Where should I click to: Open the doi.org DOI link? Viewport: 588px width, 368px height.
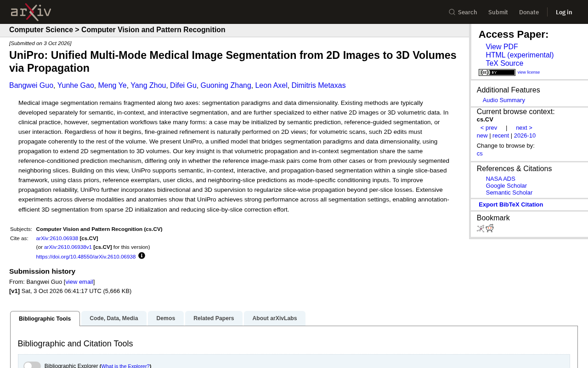tap(86, 257)
